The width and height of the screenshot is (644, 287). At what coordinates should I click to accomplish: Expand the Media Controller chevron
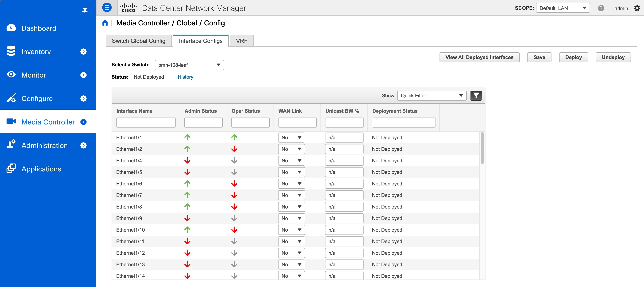[83, 122]
